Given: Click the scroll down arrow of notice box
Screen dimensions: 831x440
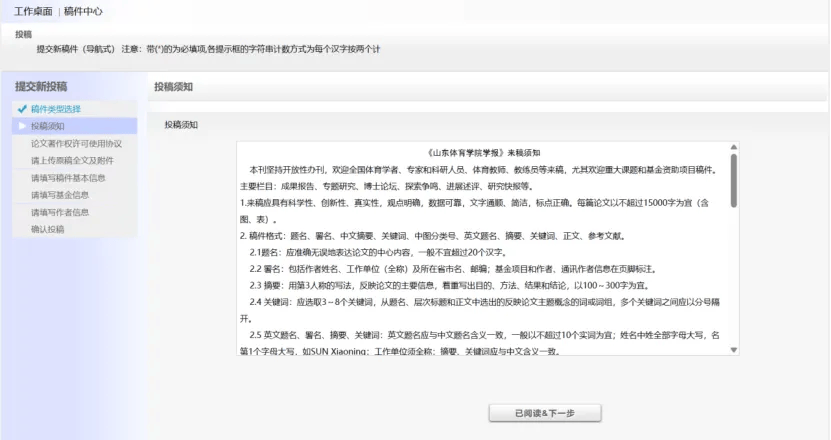Looking at the screenshot, I should click(x=734, y=350).
